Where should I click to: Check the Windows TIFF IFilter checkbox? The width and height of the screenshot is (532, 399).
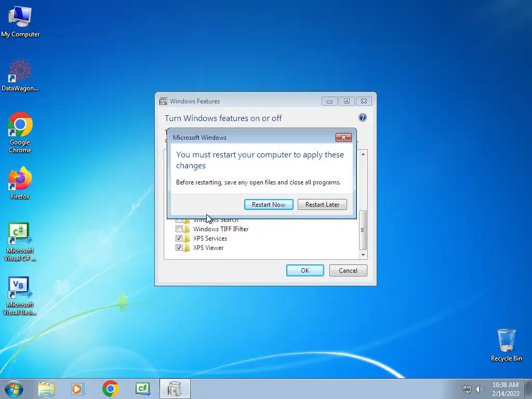(x=179, y=229)
